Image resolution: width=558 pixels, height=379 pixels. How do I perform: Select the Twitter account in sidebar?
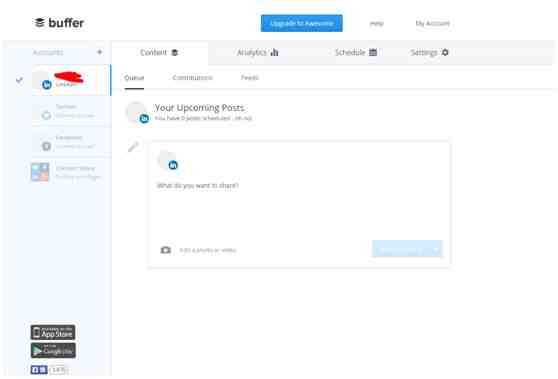tap(71, 111)
